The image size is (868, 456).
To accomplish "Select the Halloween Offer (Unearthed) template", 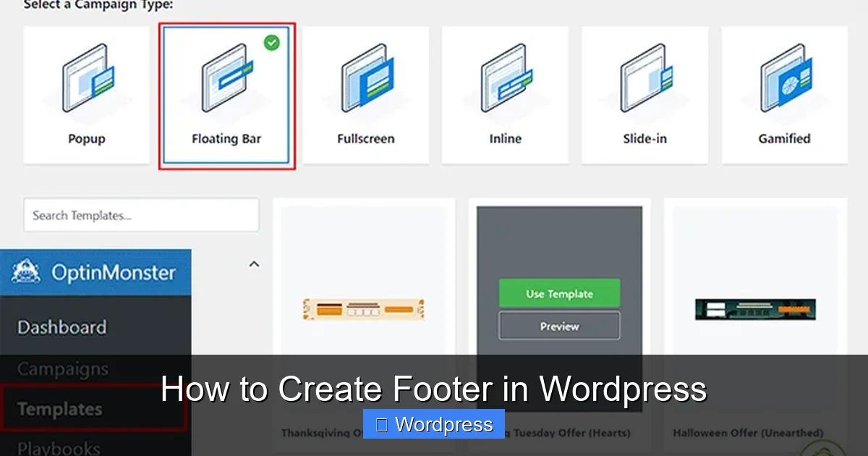I will (x=755, y=307).
